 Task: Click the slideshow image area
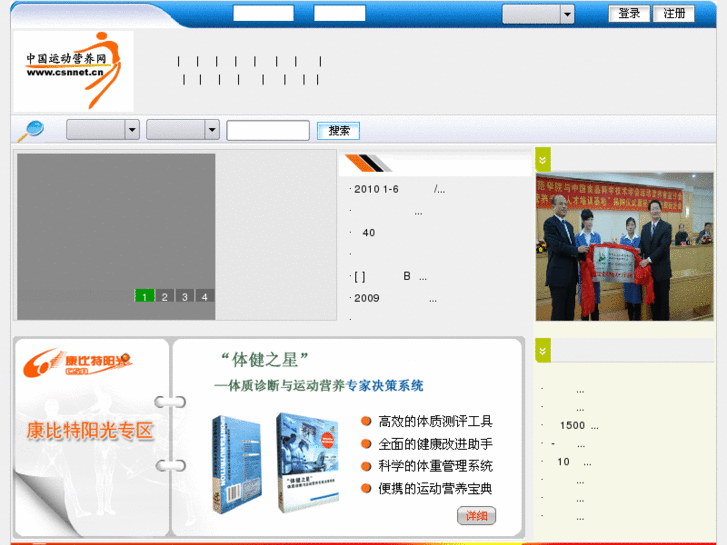(116, 237)
